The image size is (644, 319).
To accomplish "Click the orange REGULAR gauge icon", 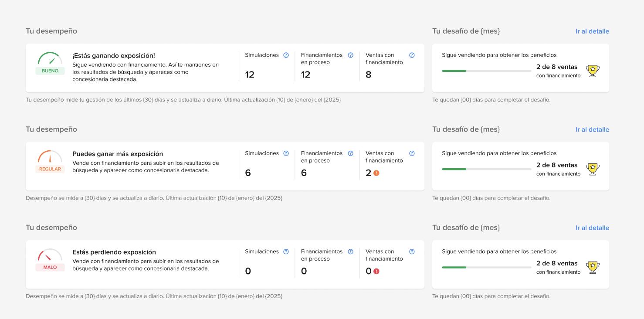I will coord(50,156).
